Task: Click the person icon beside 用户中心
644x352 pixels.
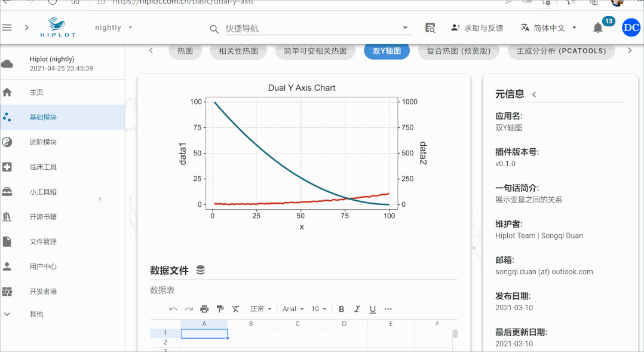Action: tap(7, 266)
